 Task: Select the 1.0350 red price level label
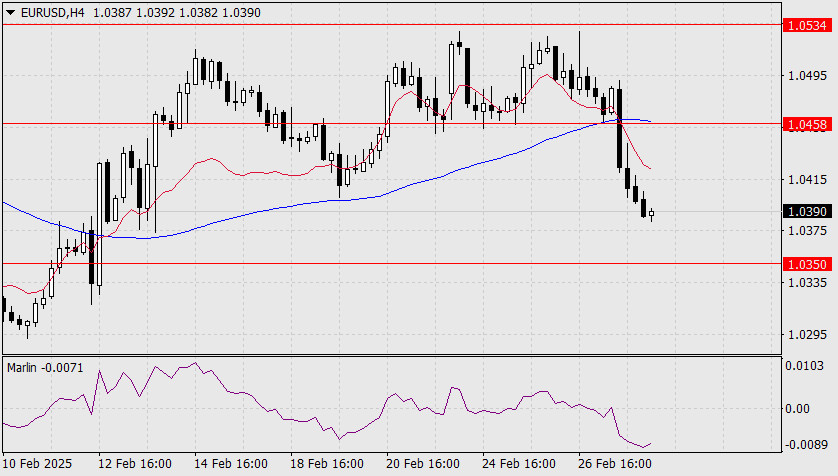point(808,264)
